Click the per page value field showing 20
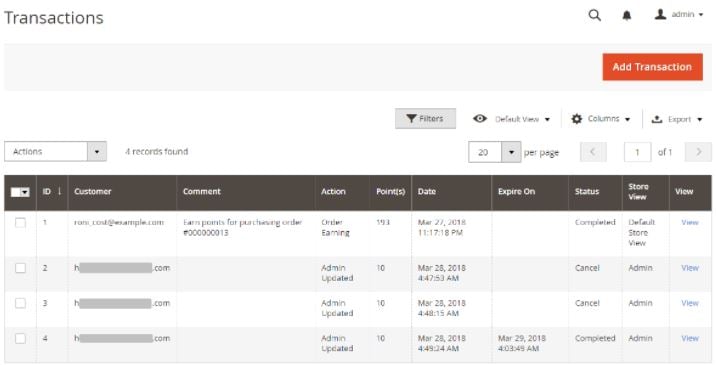 point(485,152)
